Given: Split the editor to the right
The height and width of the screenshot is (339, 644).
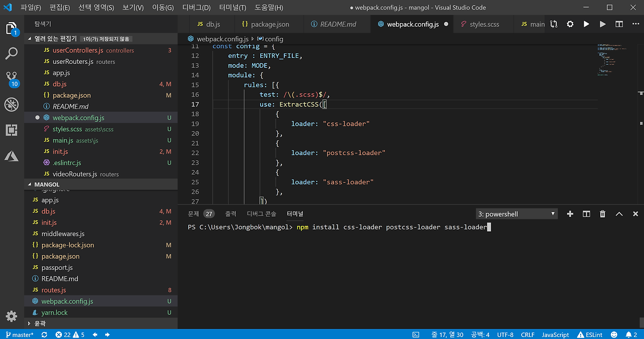Looking at the screenshot, I should 619,24.
